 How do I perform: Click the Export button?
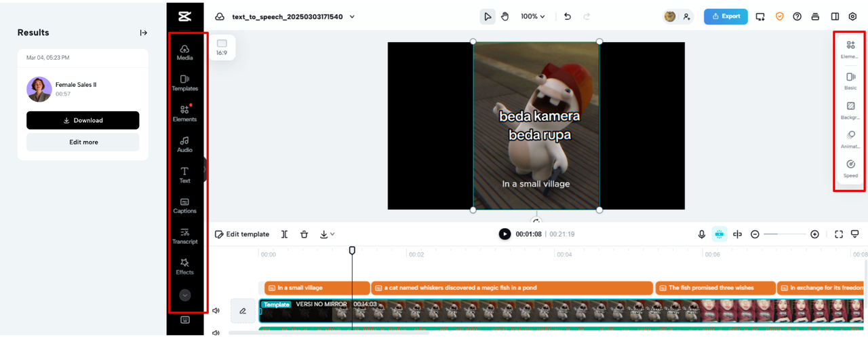point(726,16)
